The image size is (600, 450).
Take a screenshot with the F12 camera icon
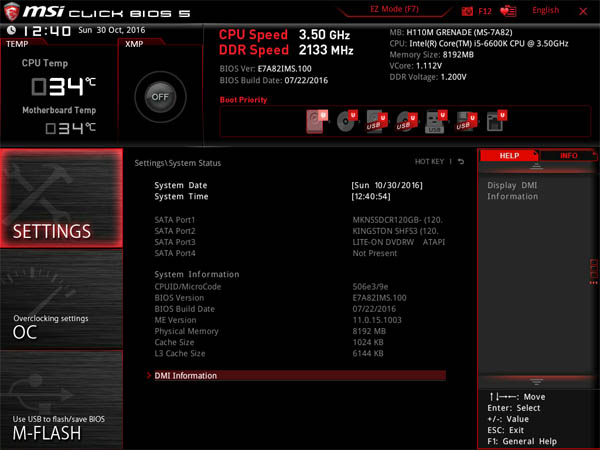pyautogui.click(x=467, y=11)
